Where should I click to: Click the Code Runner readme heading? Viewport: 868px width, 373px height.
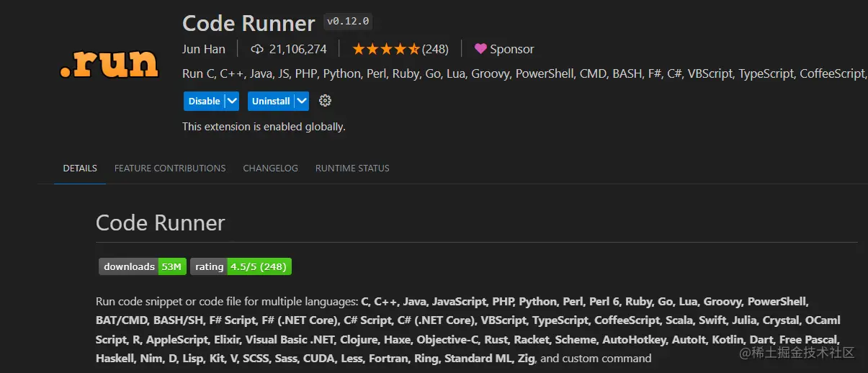point(161,223)
